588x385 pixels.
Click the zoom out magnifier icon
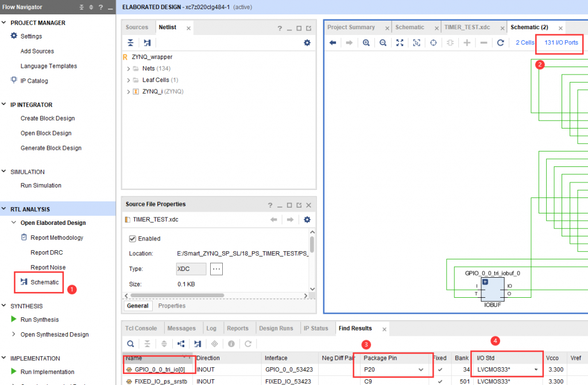[383, 43]
